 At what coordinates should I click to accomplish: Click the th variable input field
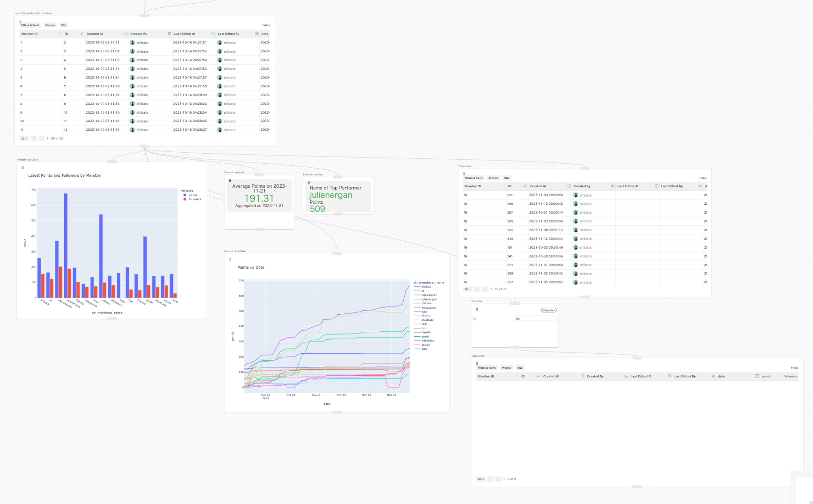pos(535,318)
